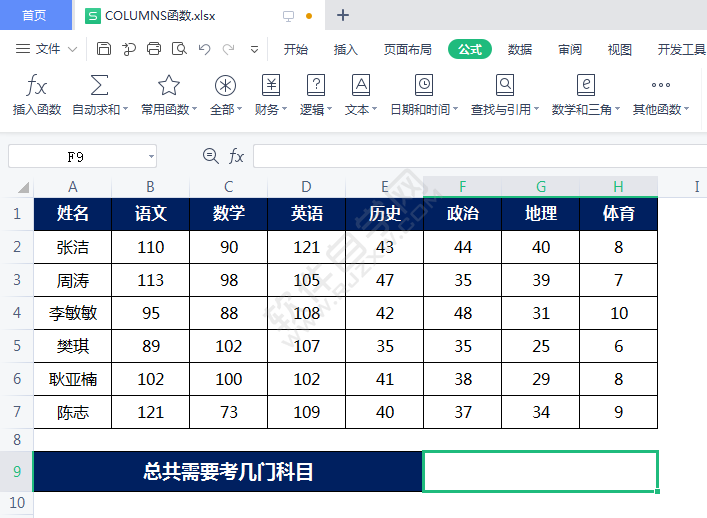Select row 8 header
Viewport: 707px width, 518px height.
click(x=17, y=440)
